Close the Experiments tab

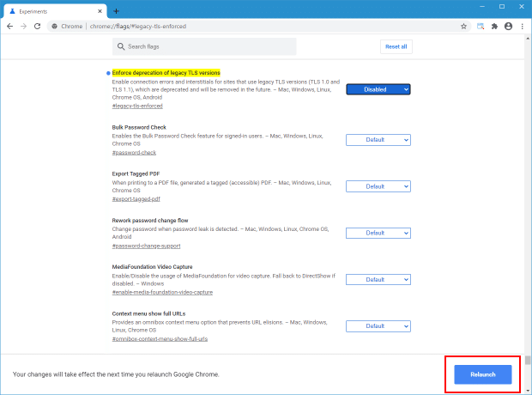click(x=100, y=11)
